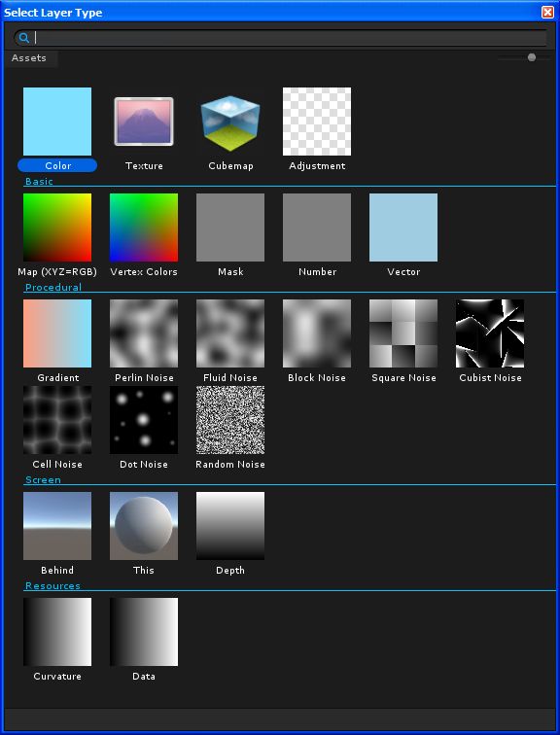Select the Perlin Noise thumbnail
This screenshot has height=735, width=560.
[x=144, y=333]
